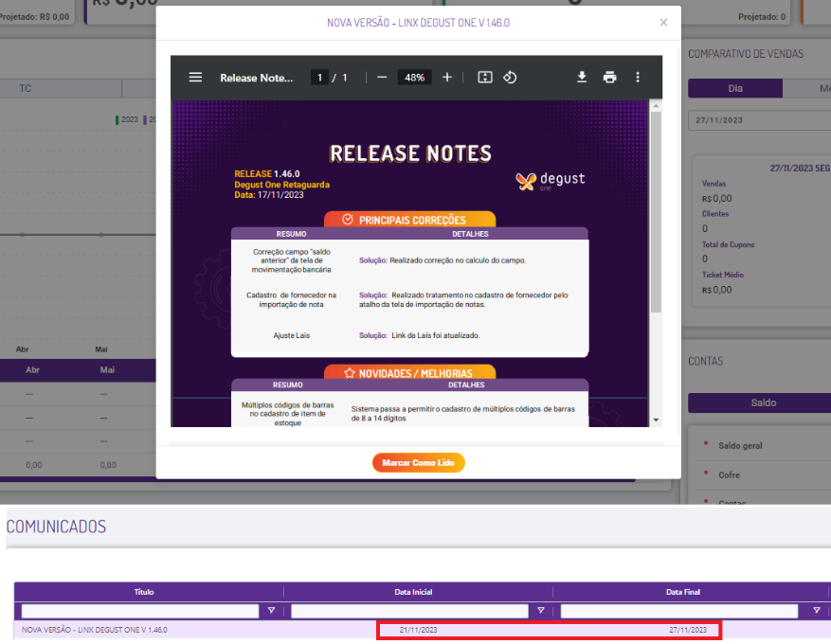Select Saldo geral entry
Viewport: 831px width, 644px height.
pos(740,445)
